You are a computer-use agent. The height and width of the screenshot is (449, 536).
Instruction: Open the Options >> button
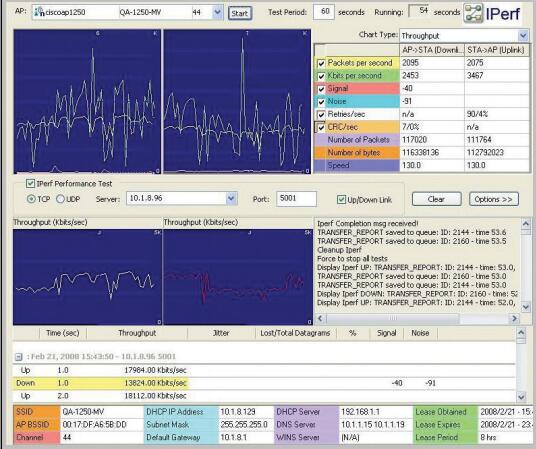pyautogui.click(x=494, y=199)
